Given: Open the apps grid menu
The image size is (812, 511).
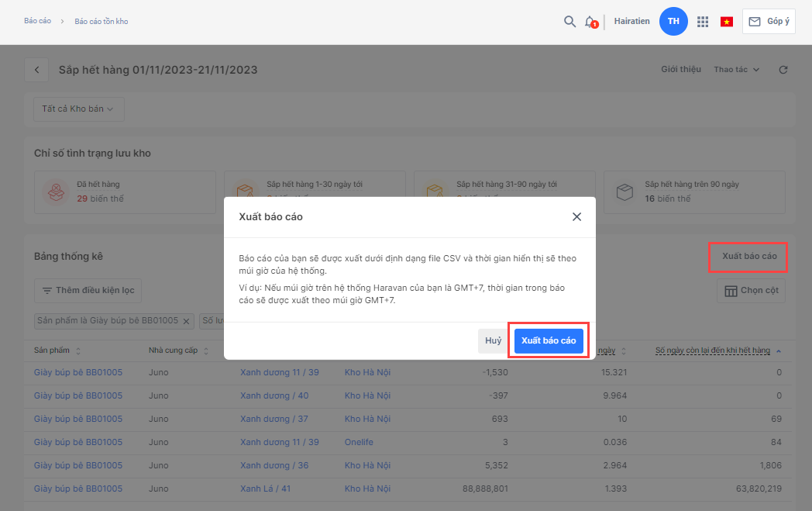Looking at the screenshot, I should (x=703, y=22).
